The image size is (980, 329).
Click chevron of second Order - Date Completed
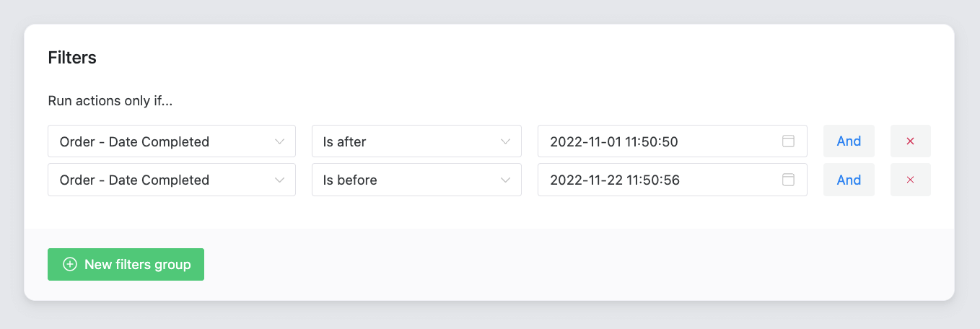click(x=280, y=180)
